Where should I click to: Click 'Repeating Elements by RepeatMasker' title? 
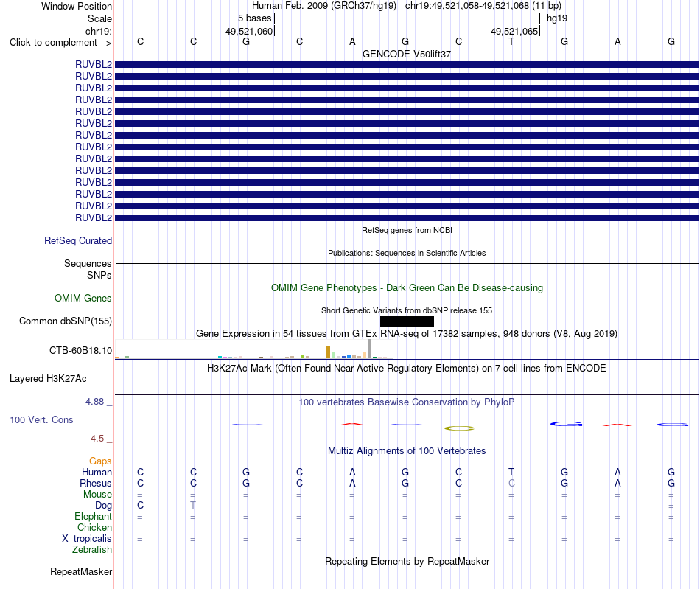click(407, 562)
